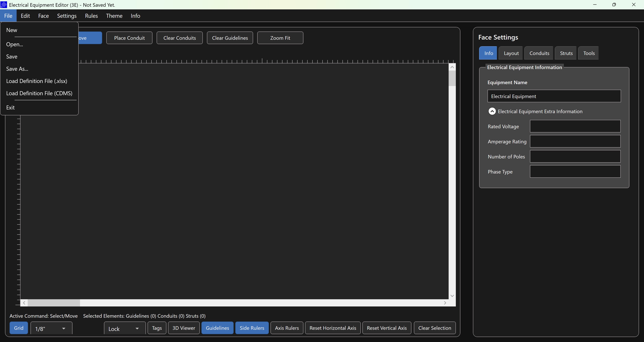Enable Axis Rulers
644x342 pixels.
(x=286, y=328)
